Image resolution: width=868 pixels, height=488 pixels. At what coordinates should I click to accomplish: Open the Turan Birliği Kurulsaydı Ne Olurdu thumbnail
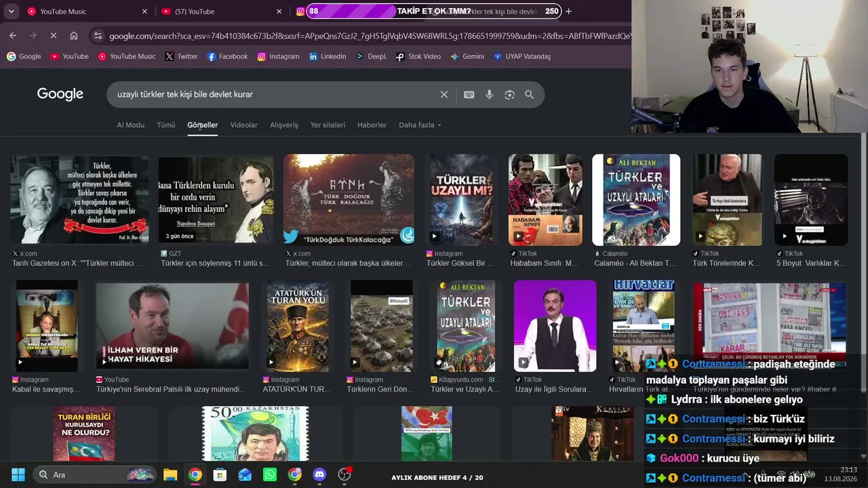point(84,434)
